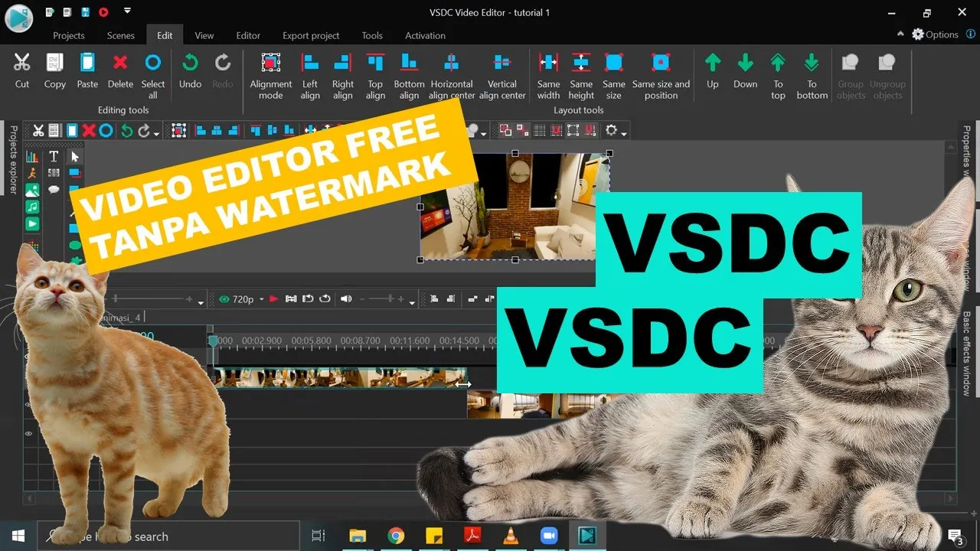Click Same size and position tool
Screen dimensions: 980x551
click(661, 75)
